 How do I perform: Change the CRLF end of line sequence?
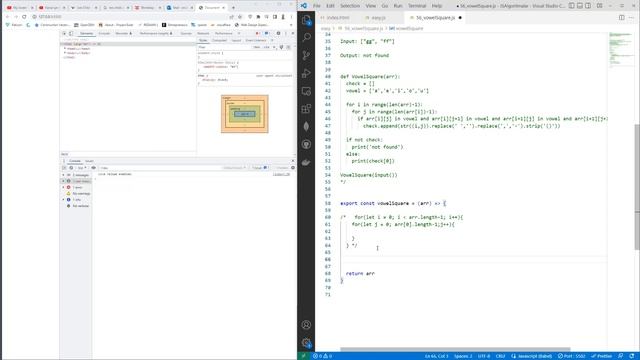click(x=500, y=356)
